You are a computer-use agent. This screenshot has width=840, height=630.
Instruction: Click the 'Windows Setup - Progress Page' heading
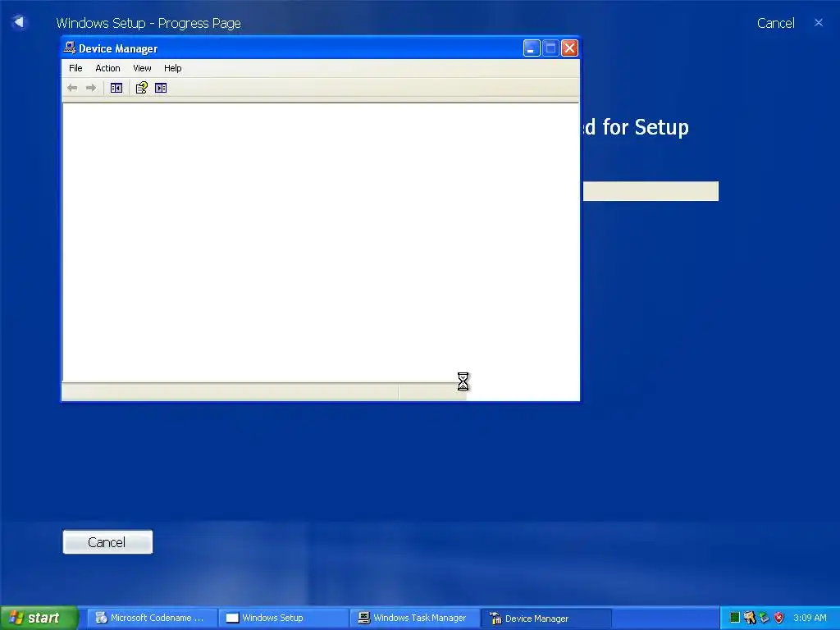[148, 23]
